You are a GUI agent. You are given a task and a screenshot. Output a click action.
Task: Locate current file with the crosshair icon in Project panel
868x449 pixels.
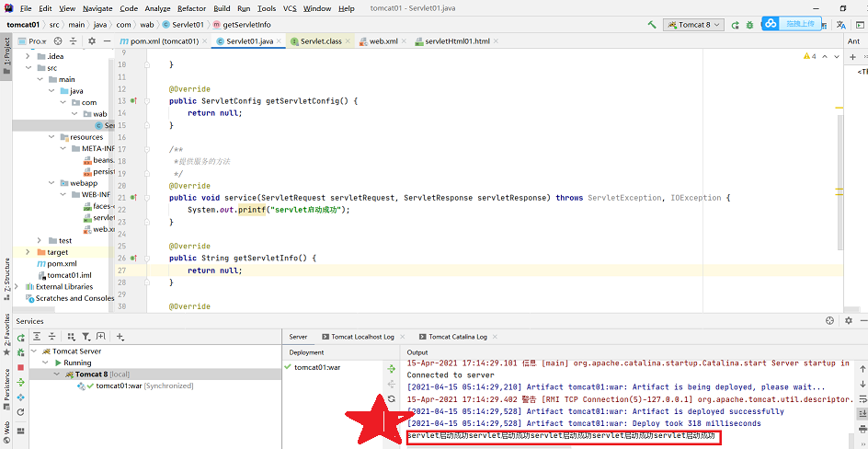(x=59, y=41)
